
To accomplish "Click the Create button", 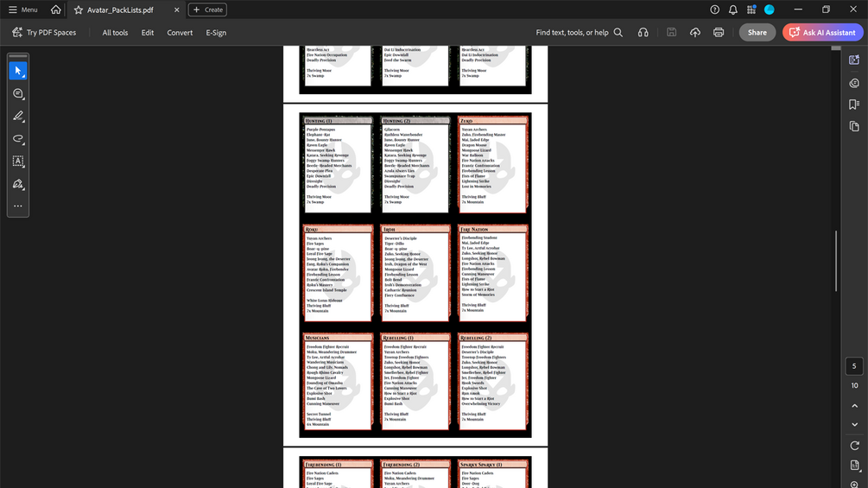I will 207,10.
